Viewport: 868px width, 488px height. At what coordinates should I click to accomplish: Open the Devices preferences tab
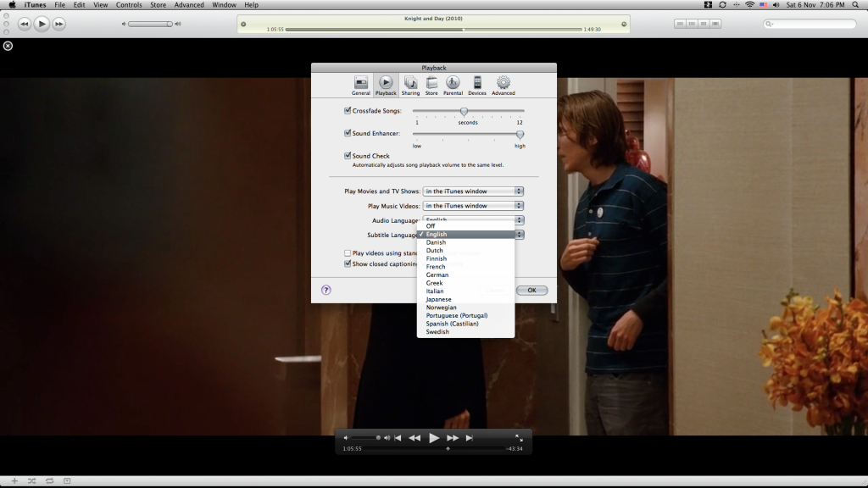tap(476, 86)
